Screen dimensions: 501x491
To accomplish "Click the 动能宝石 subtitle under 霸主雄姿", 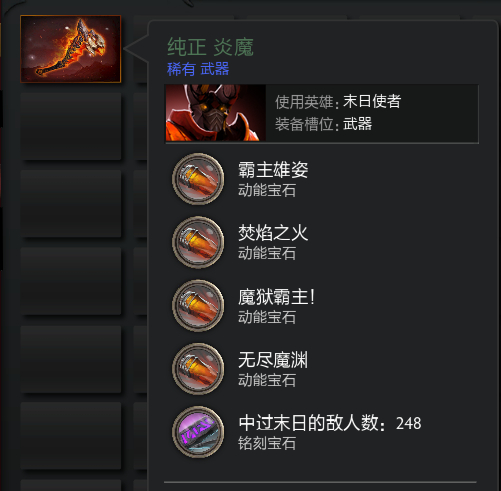I will (x=267, y=190).
